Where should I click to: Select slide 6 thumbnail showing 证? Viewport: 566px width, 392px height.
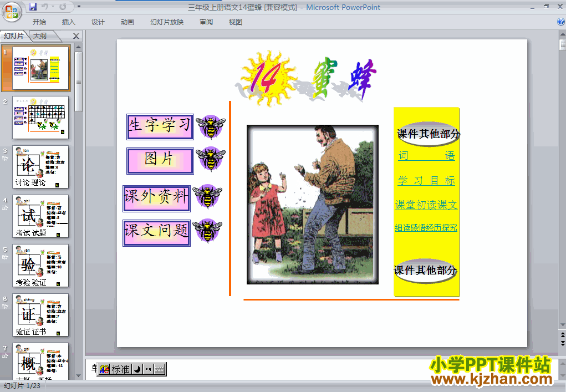point(40,315)
